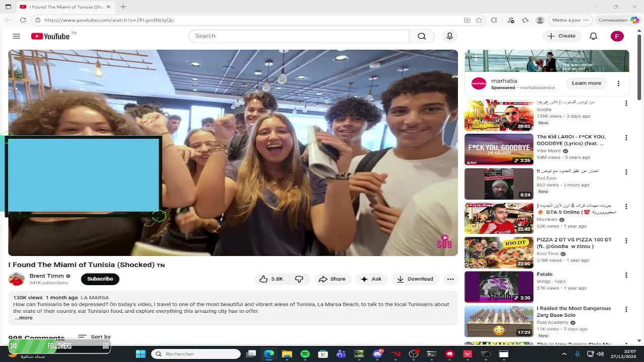The image size is (644, 362).
Task: Dislike the video with thumbs down
Action: (x=299, y=279)
